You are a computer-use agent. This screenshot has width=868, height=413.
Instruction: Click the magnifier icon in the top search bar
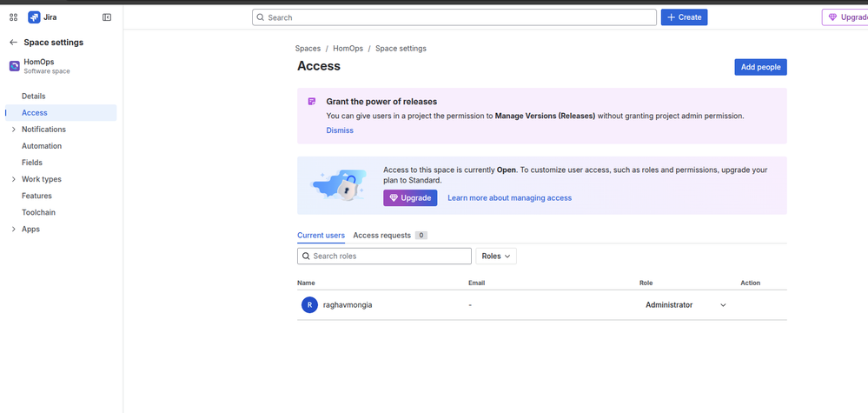coord(260,17)
